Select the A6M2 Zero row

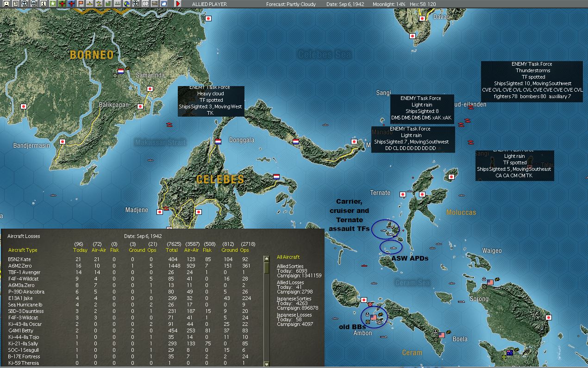pos(134,266)
